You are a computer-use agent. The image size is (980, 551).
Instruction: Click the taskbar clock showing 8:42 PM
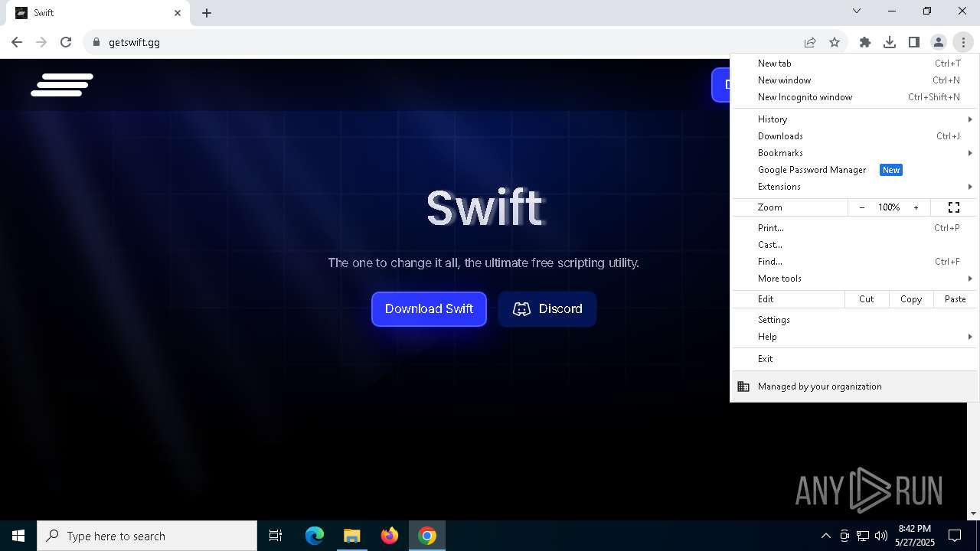pos(915,536)
